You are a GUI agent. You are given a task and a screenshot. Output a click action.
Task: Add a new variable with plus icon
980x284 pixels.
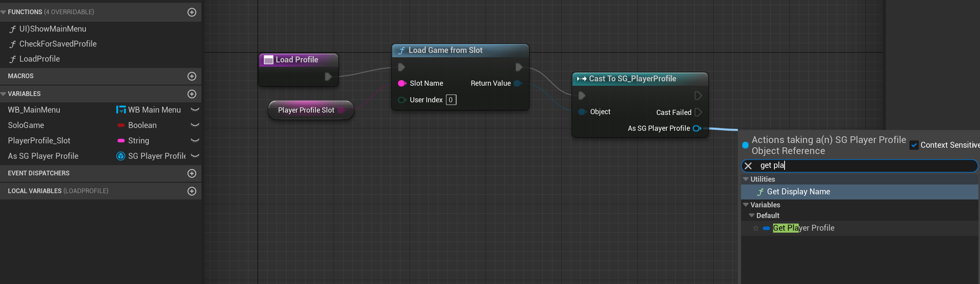coord(192,94)
